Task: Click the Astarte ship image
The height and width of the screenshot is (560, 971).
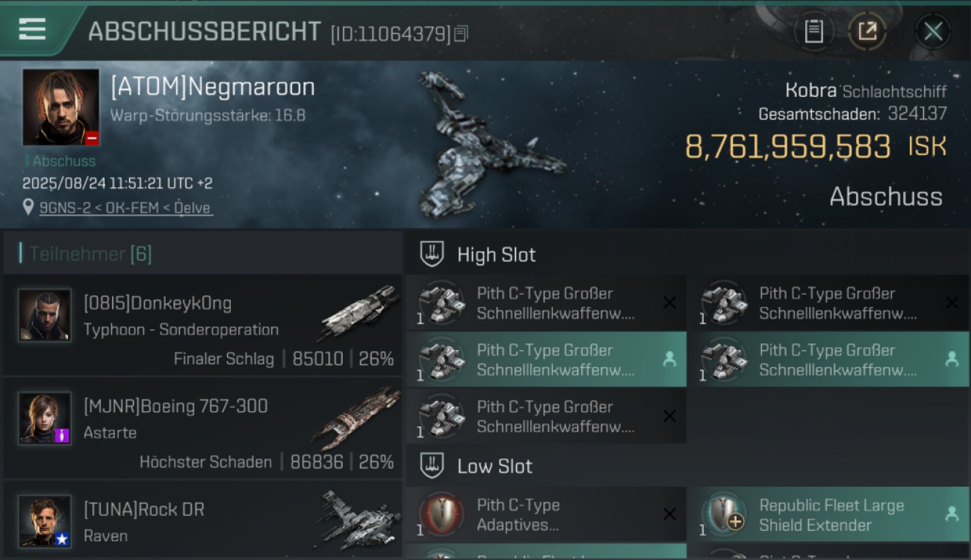Action: click(x=356, y=417)
